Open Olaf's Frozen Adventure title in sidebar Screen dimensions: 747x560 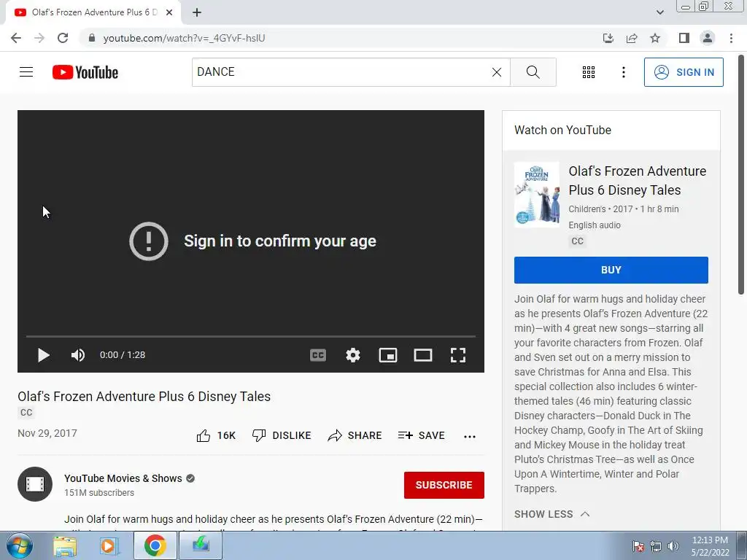(638, 181)
